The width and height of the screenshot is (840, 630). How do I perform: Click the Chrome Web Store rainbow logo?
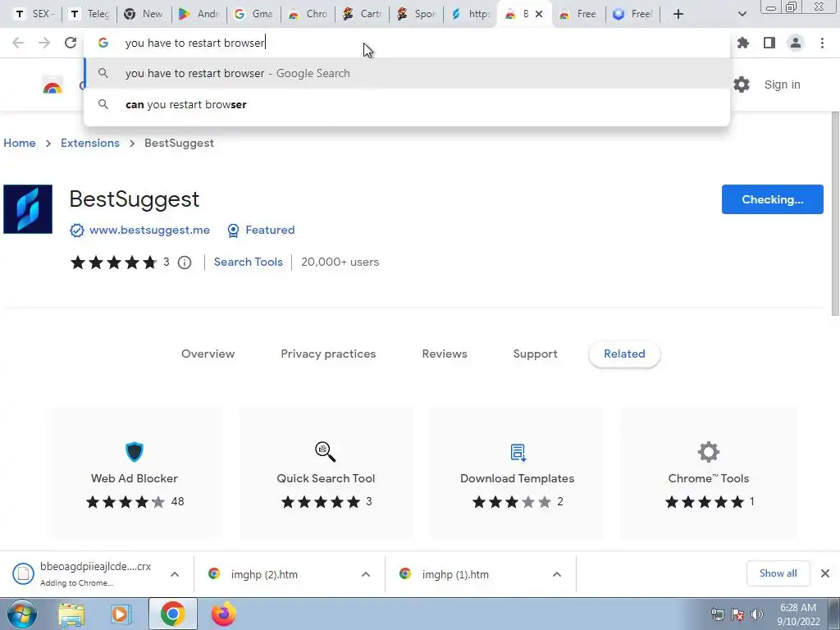(52, 85)
